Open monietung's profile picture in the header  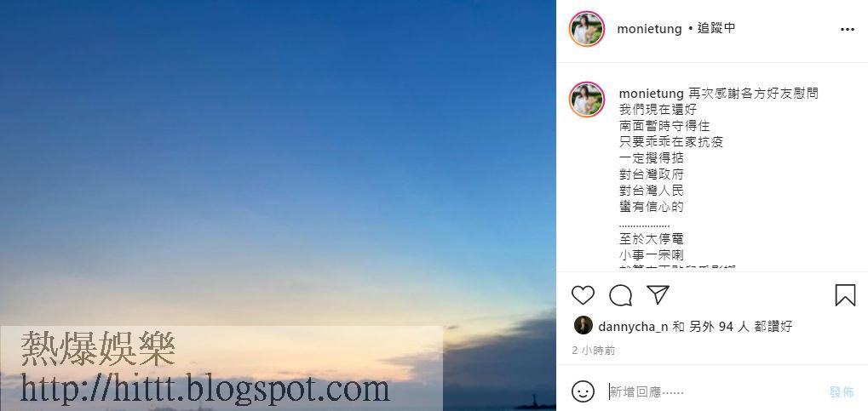pyautogui.click(x=587, y=29)
